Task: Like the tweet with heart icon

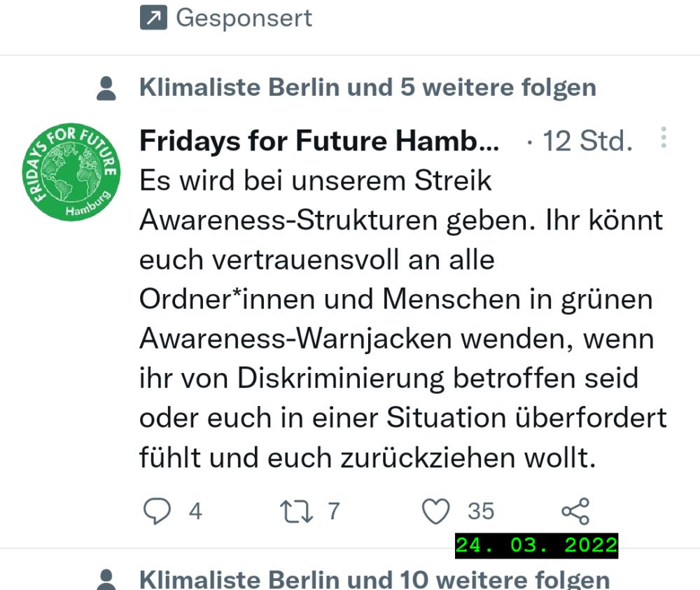Action: point(435,512)
